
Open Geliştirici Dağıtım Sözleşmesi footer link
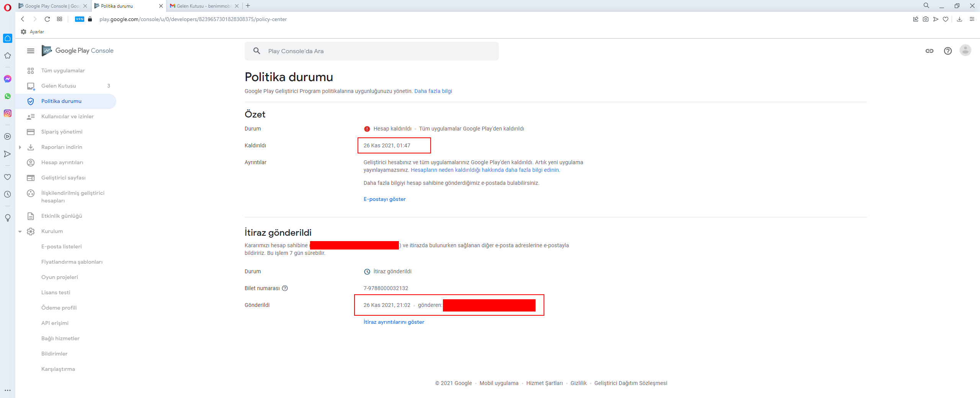click(630, 383)
